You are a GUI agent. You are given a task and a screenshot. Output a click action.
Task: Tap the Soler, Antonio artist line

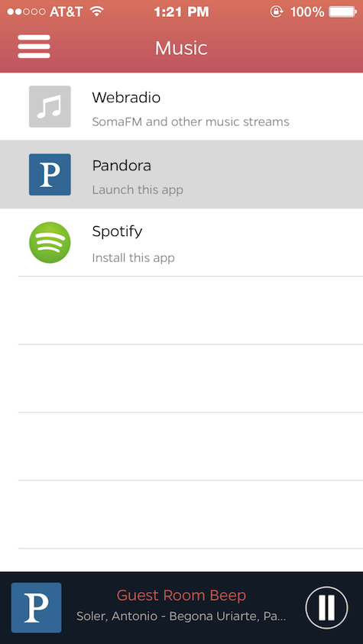pyautogui.click(x=181, y=616)
